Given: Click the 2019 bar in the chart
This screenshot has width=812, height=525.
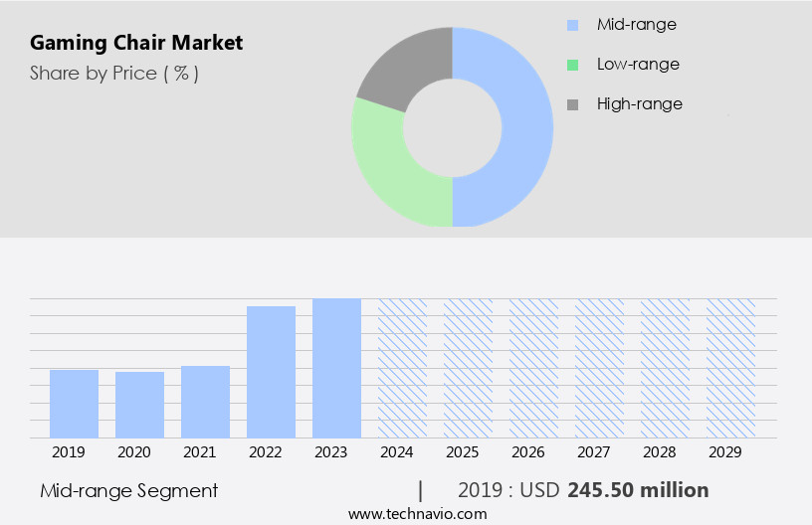Looking at the screenshot, I should pos(74,404).
